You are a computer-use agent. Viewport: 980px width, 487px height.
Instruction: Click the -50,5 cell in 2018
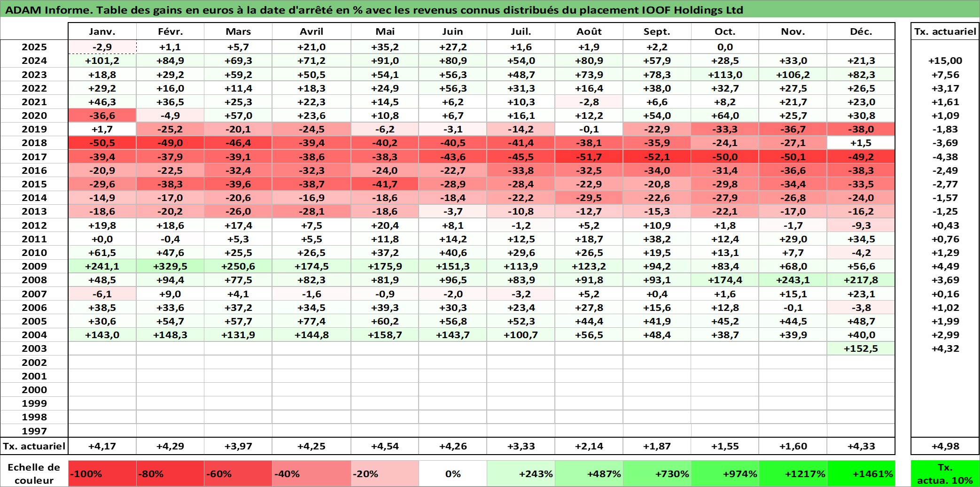pos(102,143)
